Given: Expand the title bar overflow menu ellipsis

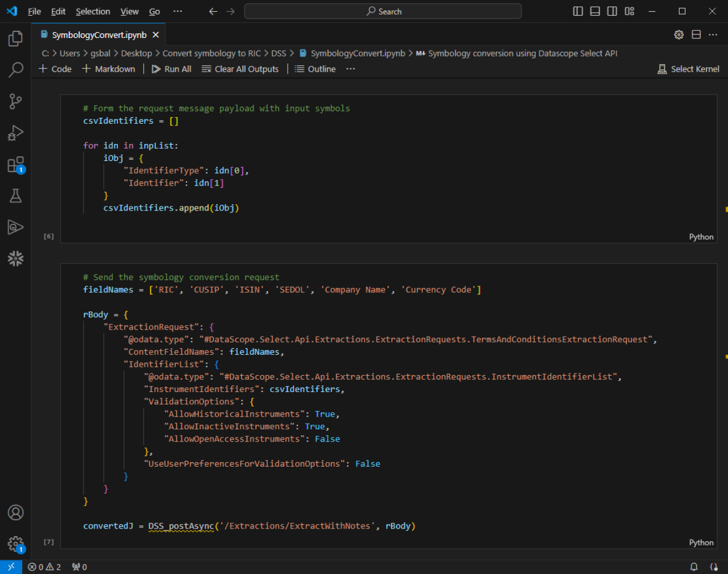Looking at the screenshot, I should (178, 11).
